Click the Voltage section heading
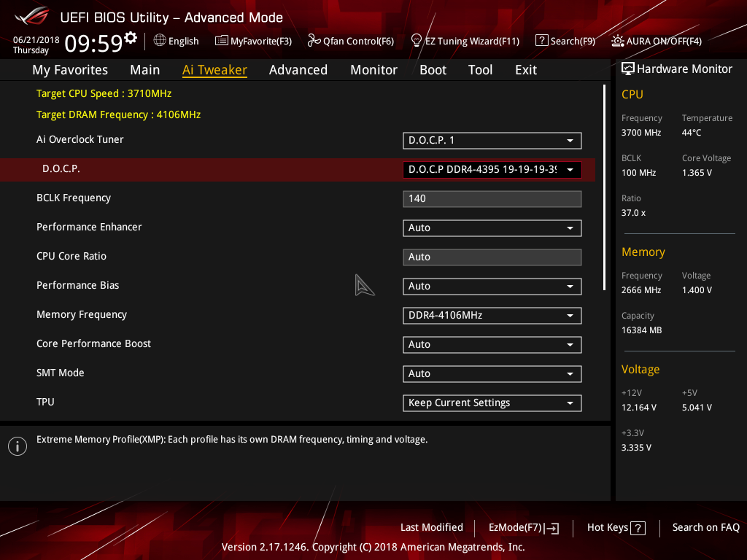The width and height of the screenshot is (747, 560). (640, 370)
